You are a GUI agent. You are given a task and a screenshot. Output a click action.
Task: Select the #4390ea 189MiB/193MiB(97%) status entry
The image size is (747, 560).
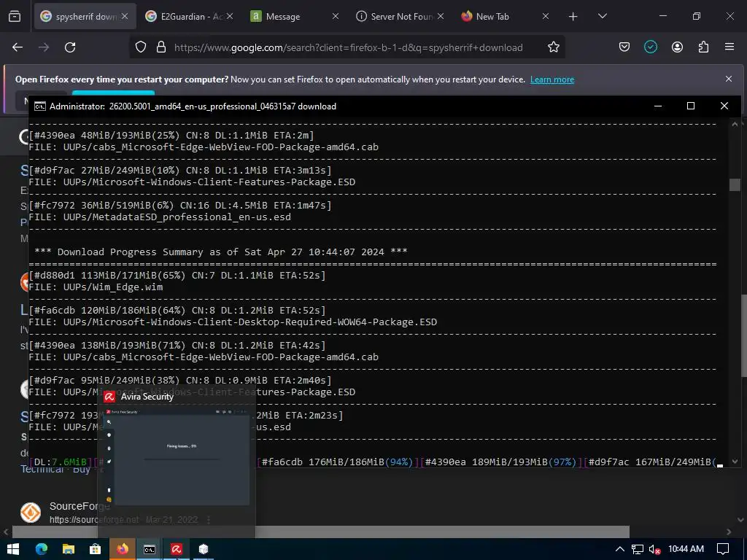coord(501,462)
